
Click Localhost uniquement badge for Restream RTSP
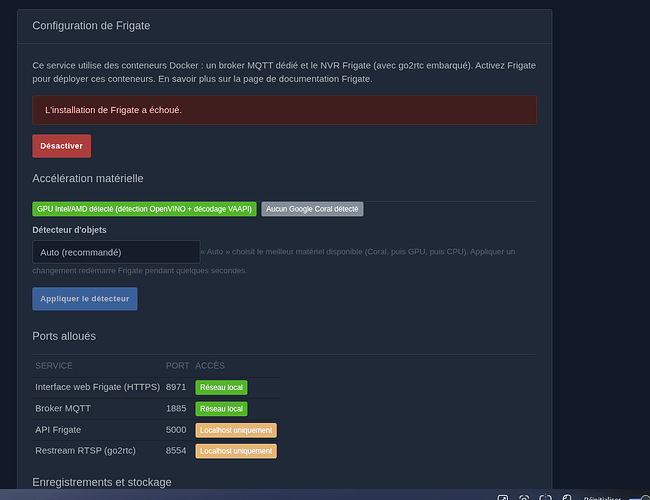click(x=236, y=451)
